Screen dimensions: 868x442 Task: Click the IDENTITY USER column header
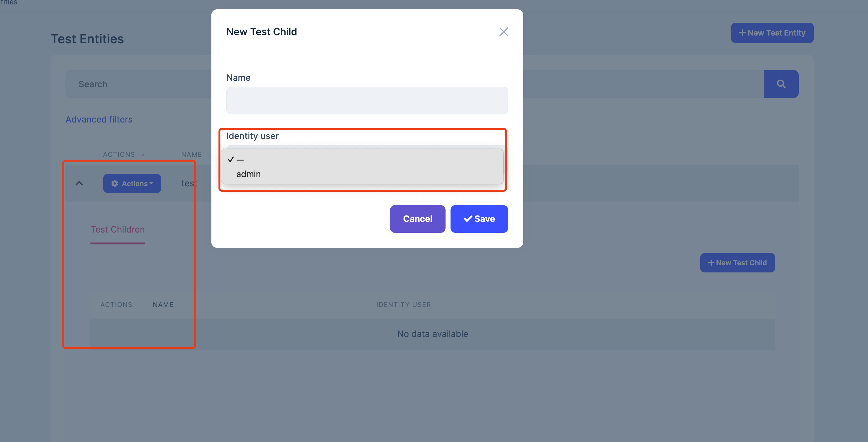point(403,305)
